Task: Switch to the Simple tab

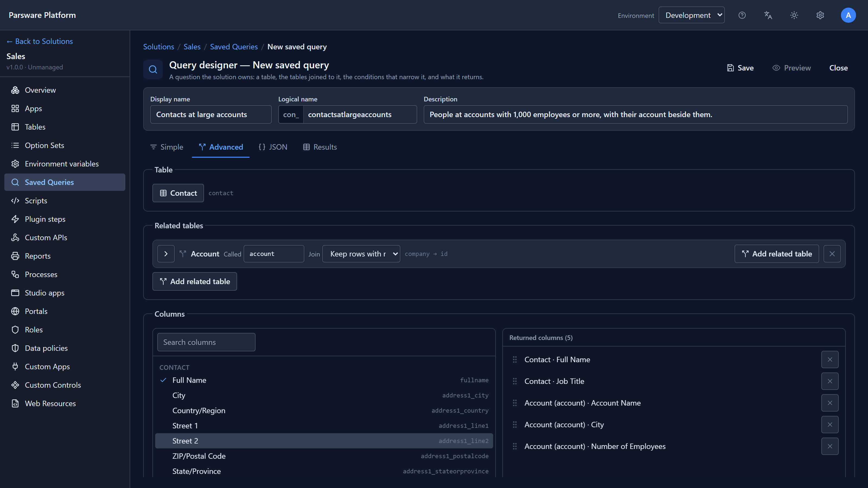Action: (x=167, y=147)
